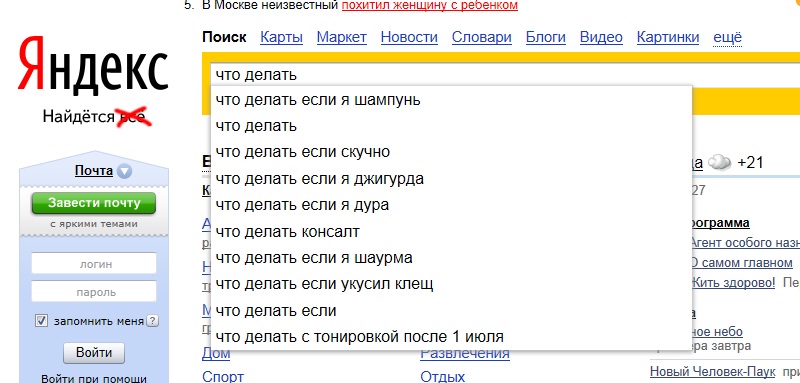Viewport: 800px width, 383px height.
Task: Open the О самом главном TV link
Action: click(x=741, y=263)
